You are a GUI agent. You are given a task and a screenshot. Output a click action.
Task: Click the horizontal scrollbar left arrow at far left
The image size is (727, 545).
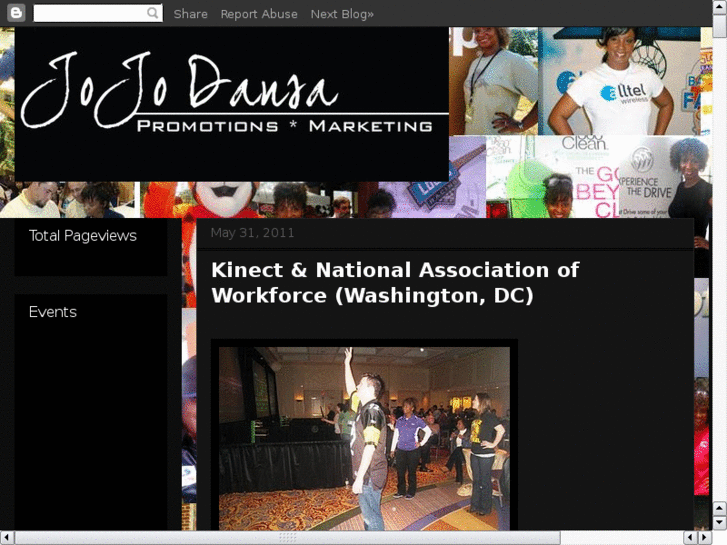click(x=7, y=538)
